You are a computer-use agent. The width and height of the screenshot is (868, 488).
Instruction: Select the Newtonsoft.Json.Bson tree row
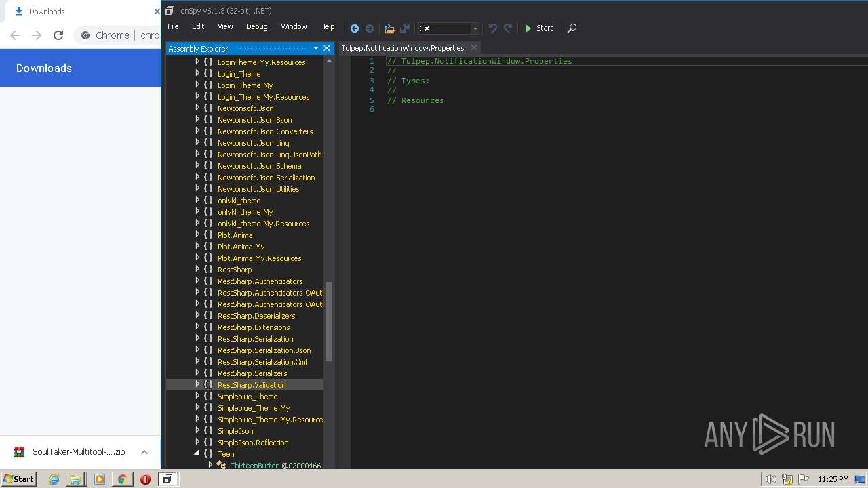click(245, 120)
